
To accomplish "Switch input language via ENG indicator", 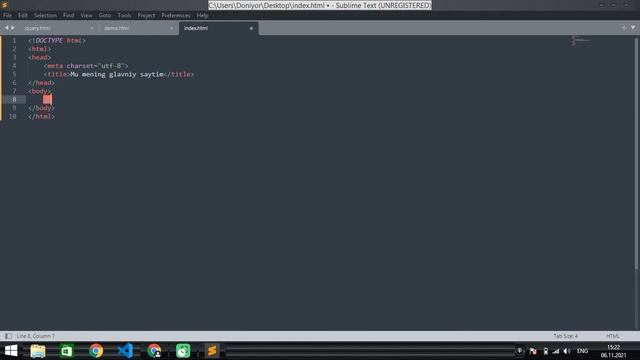I will point(582,351).
